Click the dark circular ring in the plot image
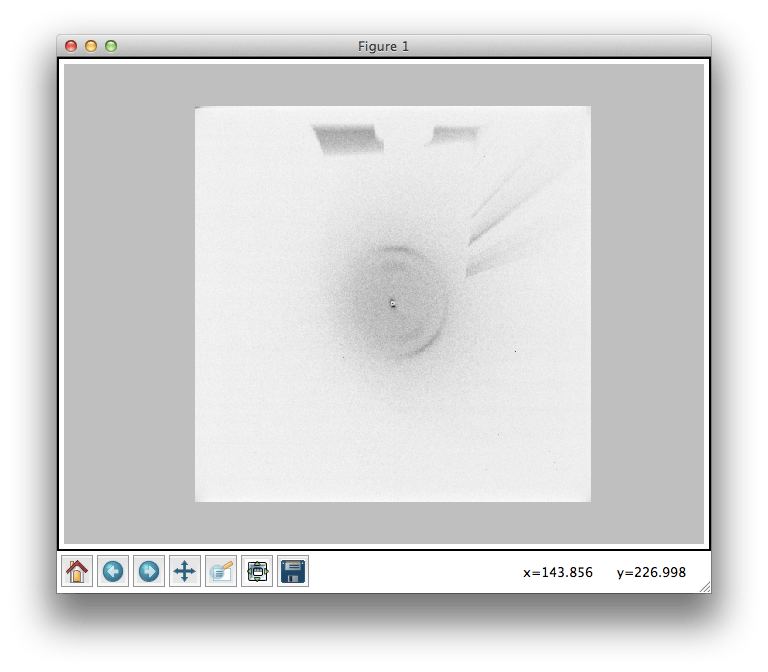 pyautogui.click(x=394, y=304)
